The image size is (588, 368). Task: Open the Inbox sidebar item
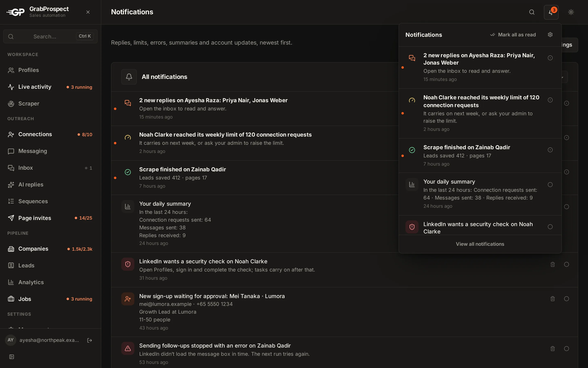coord(50,168)
